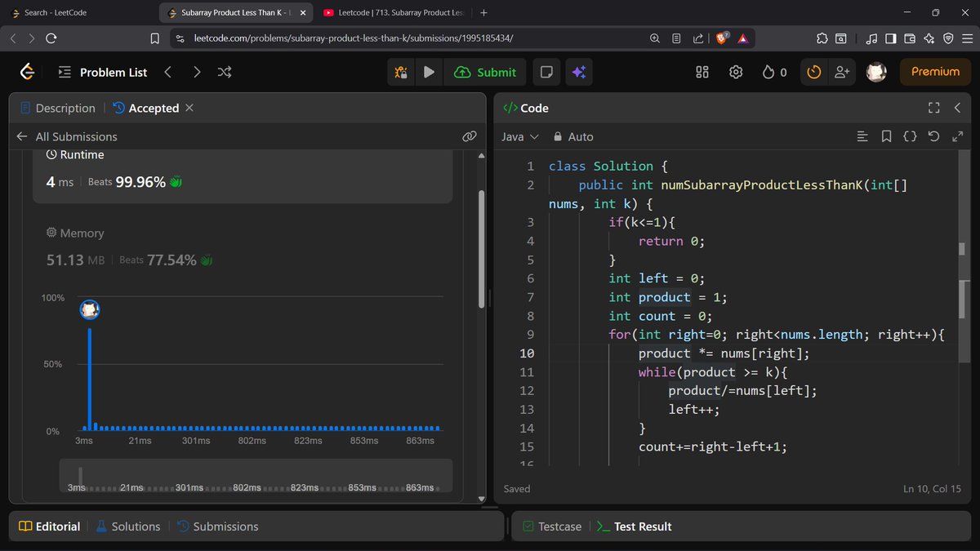Open Brave Shields lion icon
Viewport: 980px width, 551px height.
pos(722,38)
